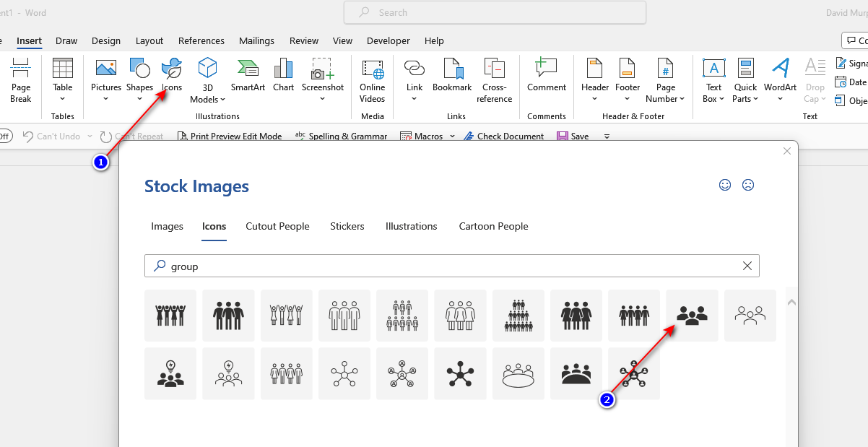Insert a Page Break
The image size is (868, 447).
20,80
